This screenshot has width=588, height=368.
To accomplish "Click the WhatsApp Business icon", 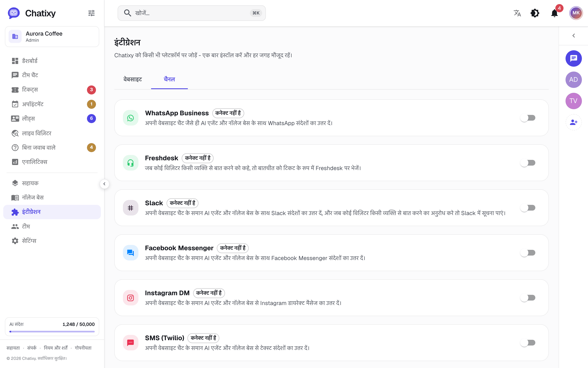I will 130,118.
